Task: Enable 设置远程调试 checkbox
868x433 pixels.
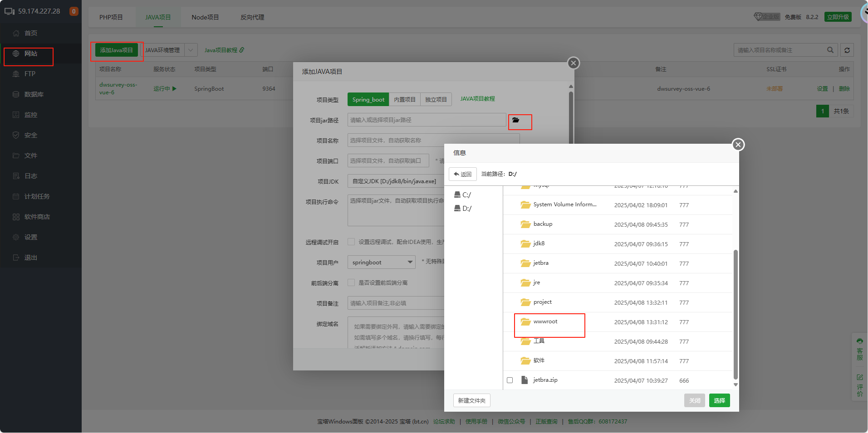Action: [x=351, y=242]
